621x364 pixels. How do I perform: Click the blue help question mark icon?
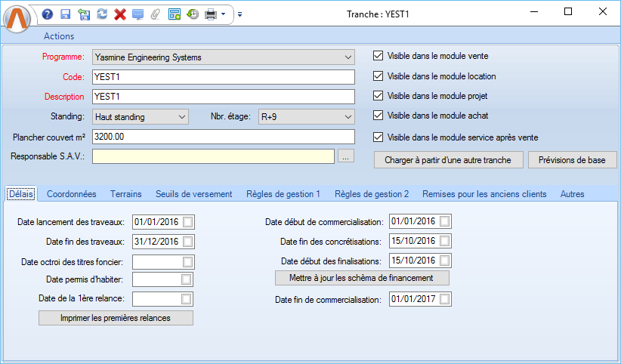(x=48, y=14)
